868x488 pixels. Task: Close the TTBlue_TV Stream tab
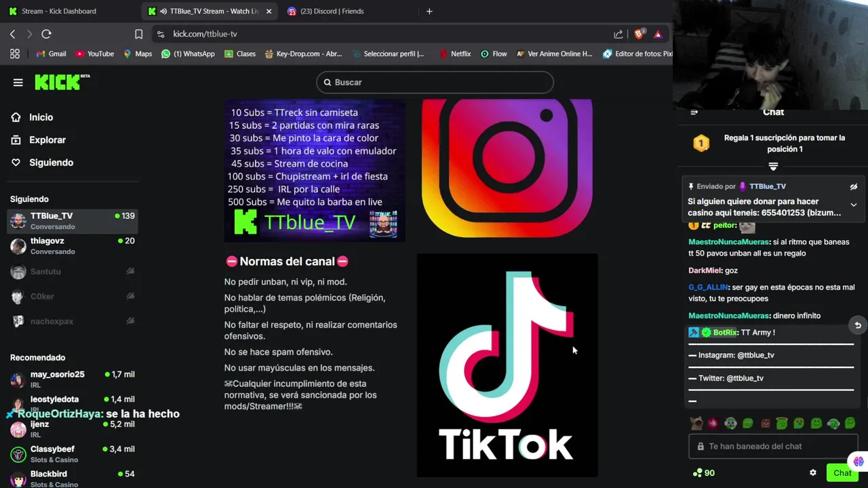click(269, 11)
